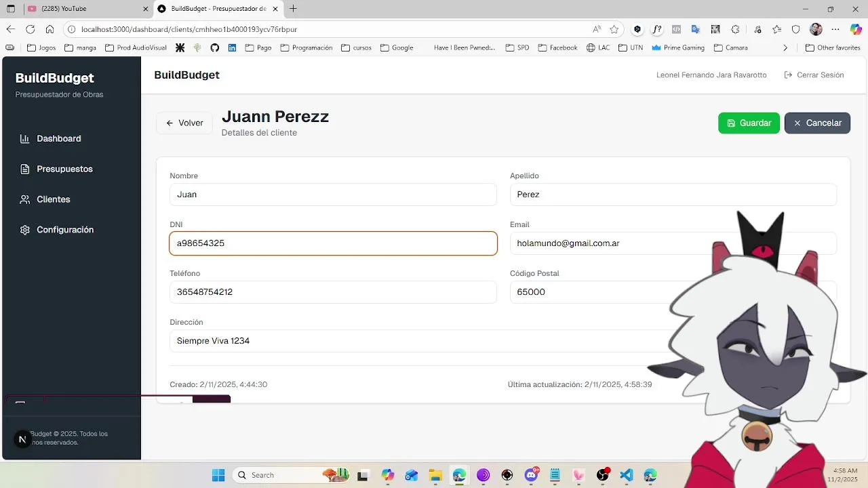This screenshot has width=868, height=488.
Task: Click the Última actualización timestamp text
Action: 580,384
